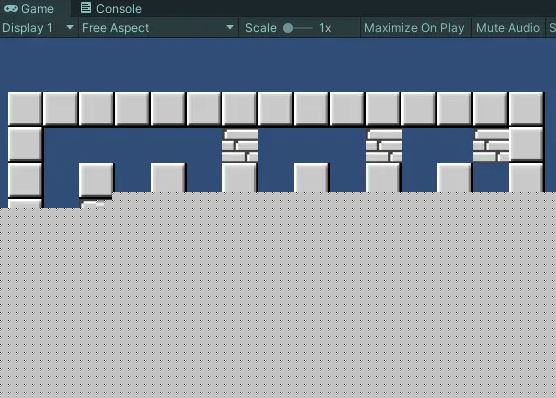Click the rightmost brick tile in game view
Viewport: 556px width, 398px height.
[491, 146]
